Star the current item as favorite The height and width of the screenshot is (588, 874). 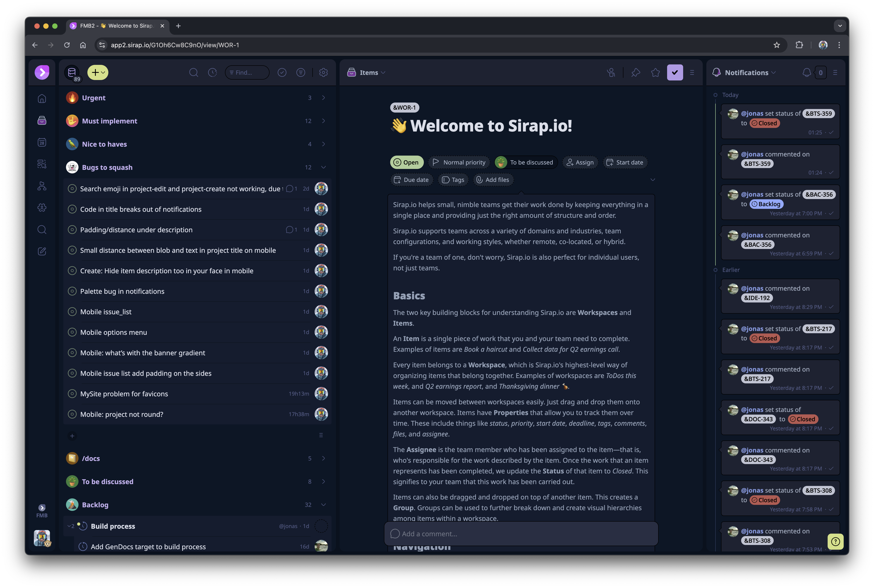pyautogui.click(x=655, y=72)
